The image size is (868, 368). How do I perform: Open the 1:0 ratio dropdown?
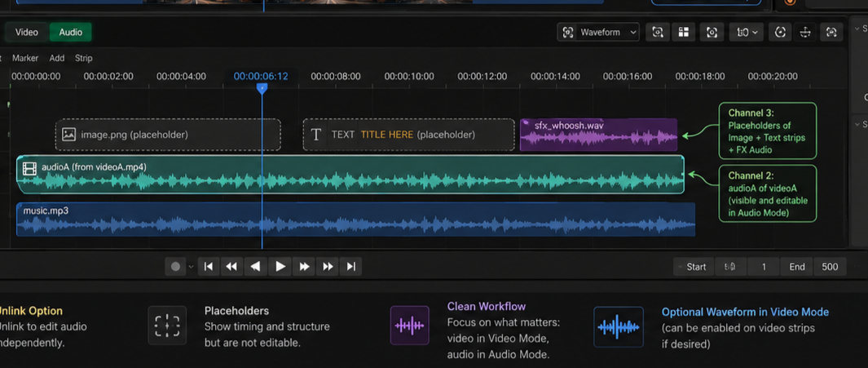[x=747, y=32]
